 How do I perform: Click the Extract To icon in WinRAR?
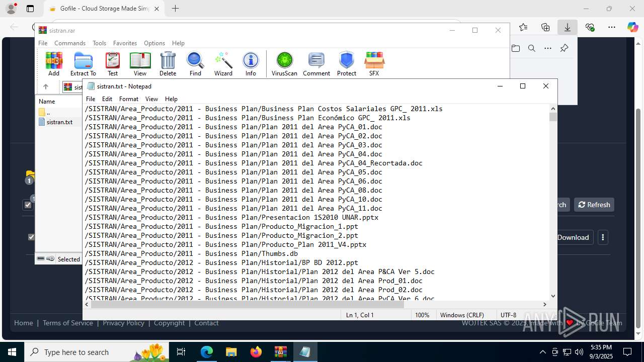(83, 64)
